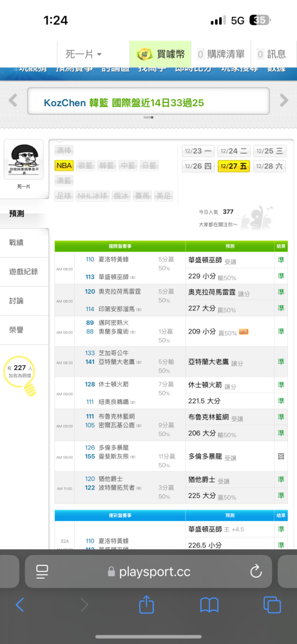Expand the 死一片 user dropdown
The image size is (297, 644).
point(83,54)
